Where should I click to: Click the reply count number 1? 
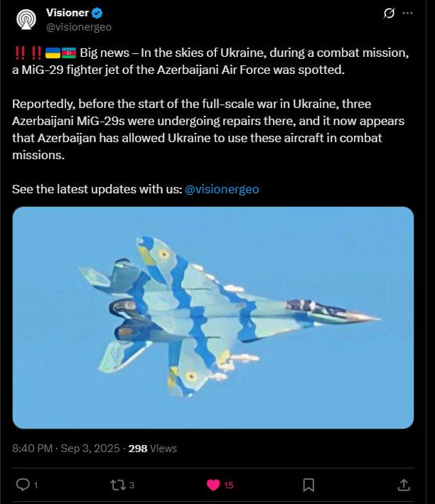[x=36, y=485]
